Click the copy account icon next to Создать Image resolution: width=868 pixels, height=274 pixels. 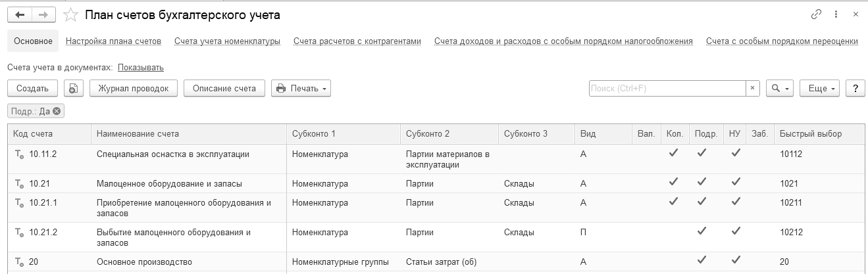pyautogui.click(x=74, y=88)
